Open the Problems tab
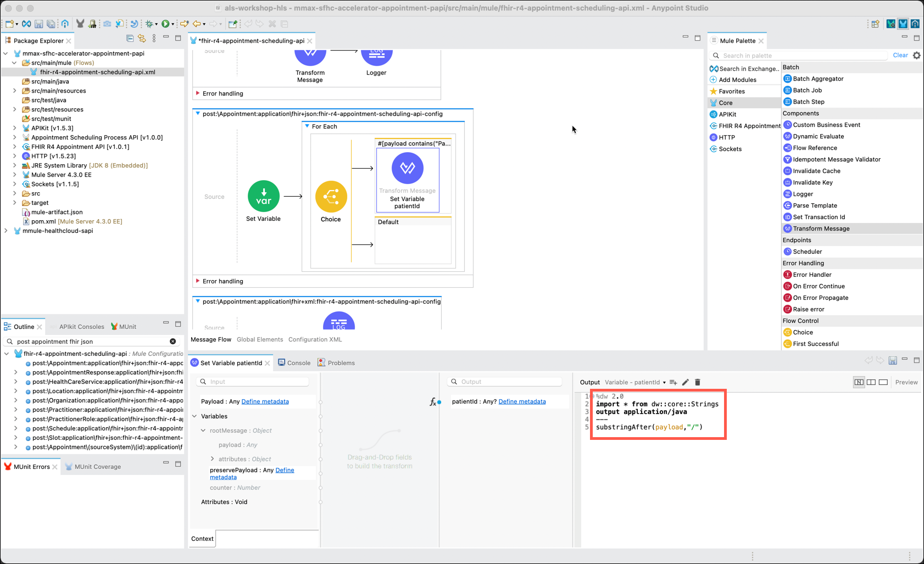 pos(336,363)
